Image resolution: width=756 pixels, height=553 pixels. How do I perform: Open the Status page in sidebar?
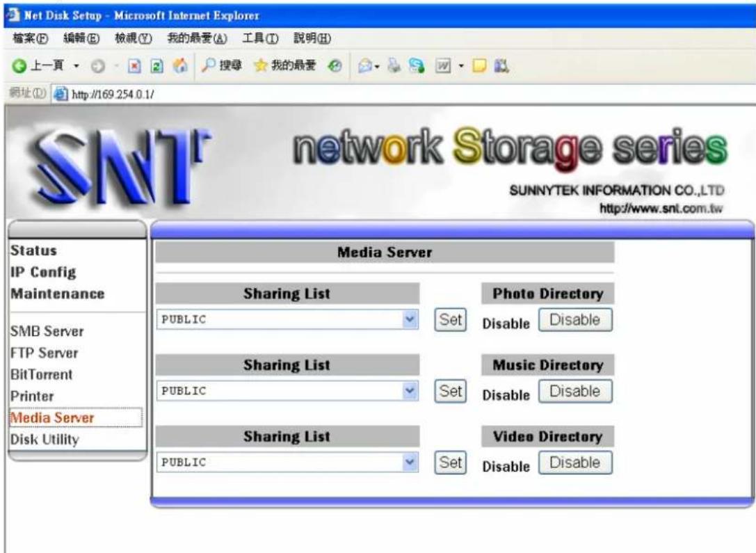[34, 250]
